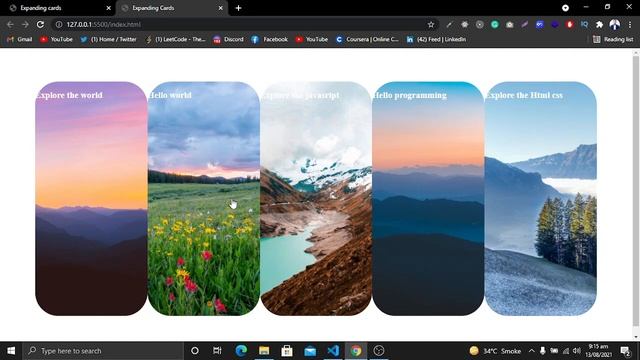This screenshot has height=360, width=640.
Task: Open Microsoft Store from the taskbar
Action: (x=287, y=351)
